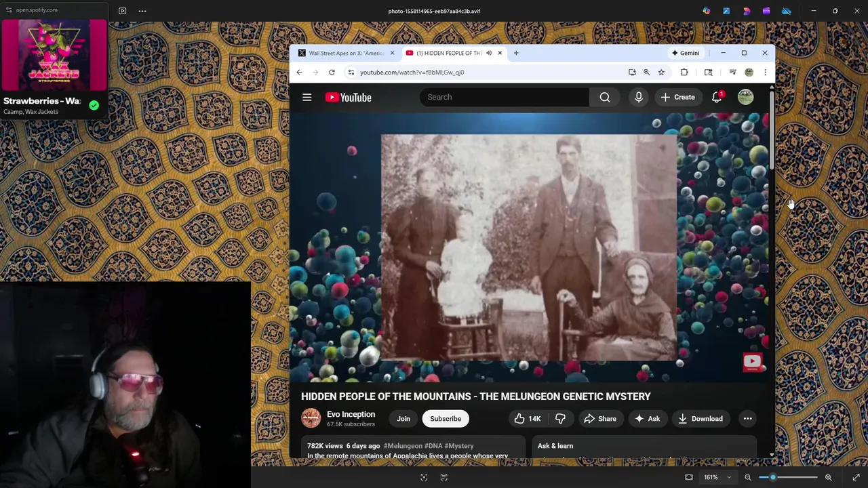This screenshot has height=488, width=868.
Task: Open Chrome three-dot menu
Action: pos(765,72)
